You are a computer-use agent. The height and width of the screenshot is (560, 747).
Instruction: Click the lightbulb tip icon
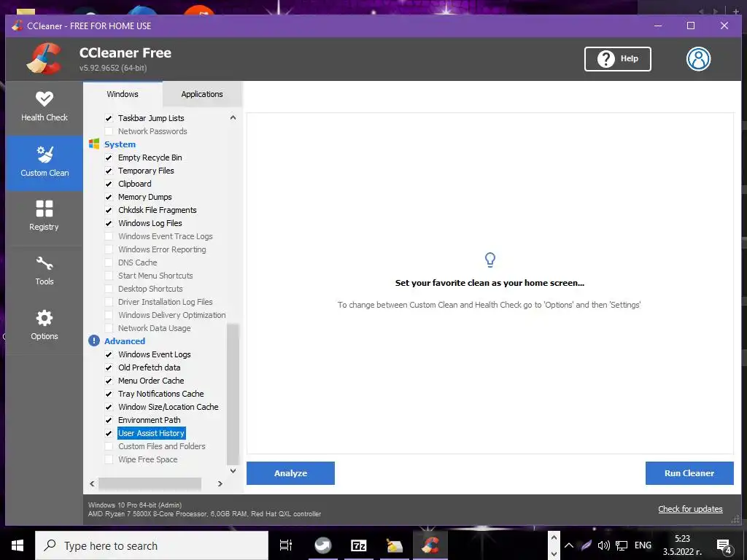tap(489, 260)
